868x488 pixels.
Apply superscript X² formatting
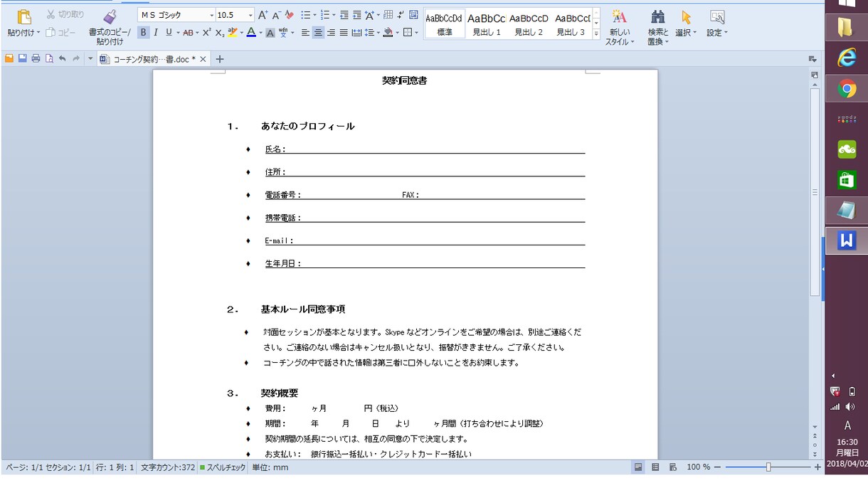(206, 32)
